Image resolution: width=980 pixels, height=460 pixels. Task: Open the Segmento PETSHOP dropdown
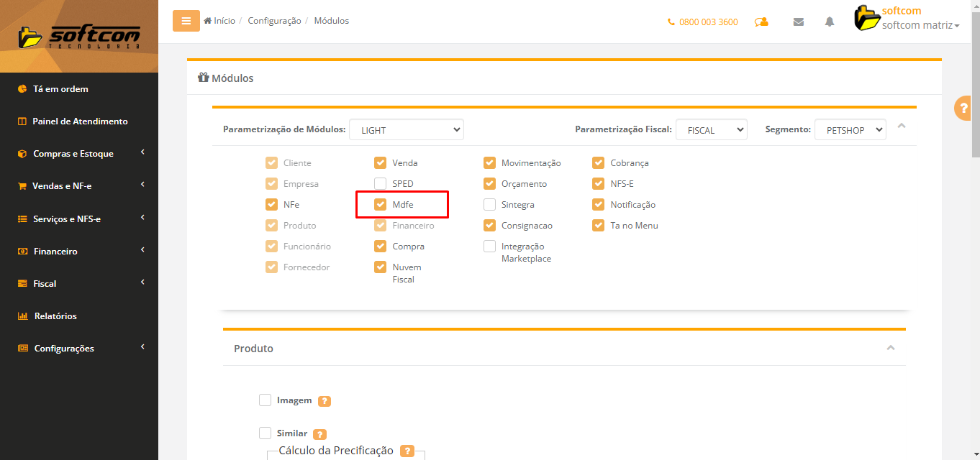(850, 130)
